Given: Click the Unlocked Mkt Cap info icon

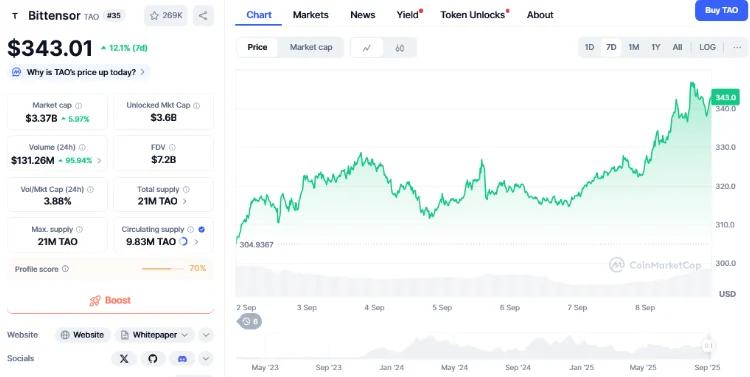Looking at the screenshot, I should pyautogui.click(x=197, y=106).
